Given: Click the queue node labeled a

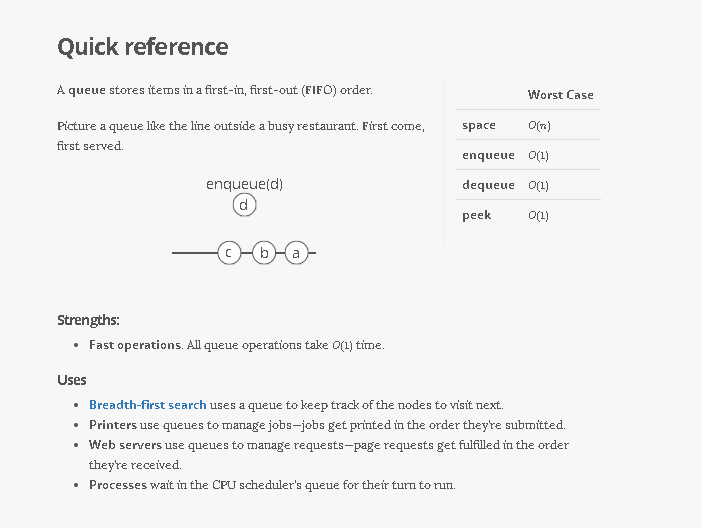Looking at the screenshot, I should [x=296, y=253].
